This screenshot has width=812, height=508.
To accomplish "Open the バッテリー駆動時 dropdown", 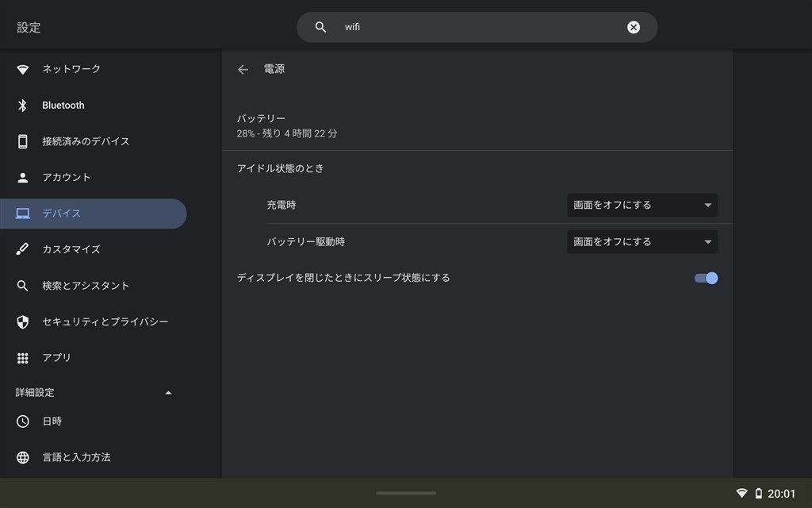I will click(x=642, y=241).
